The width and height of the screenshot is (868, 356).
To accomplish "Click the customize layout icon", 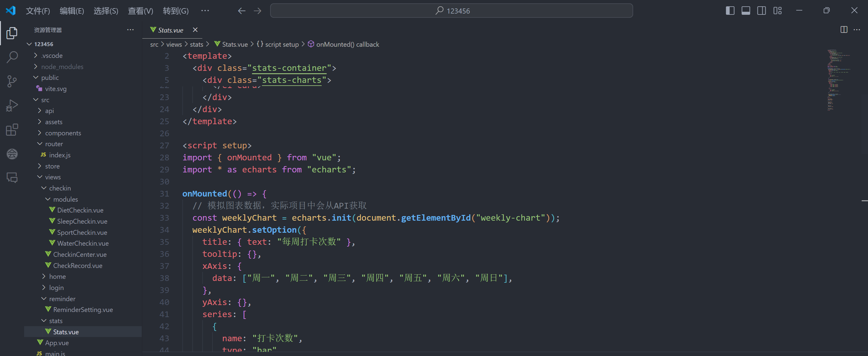I will coord(777,11).
